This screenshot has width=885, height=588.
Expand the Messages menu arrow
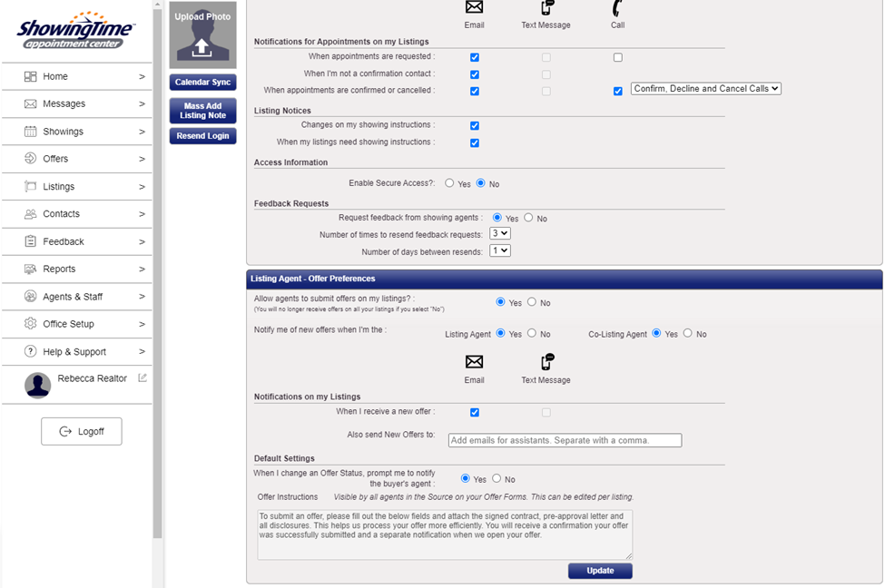tap(143, 103)
